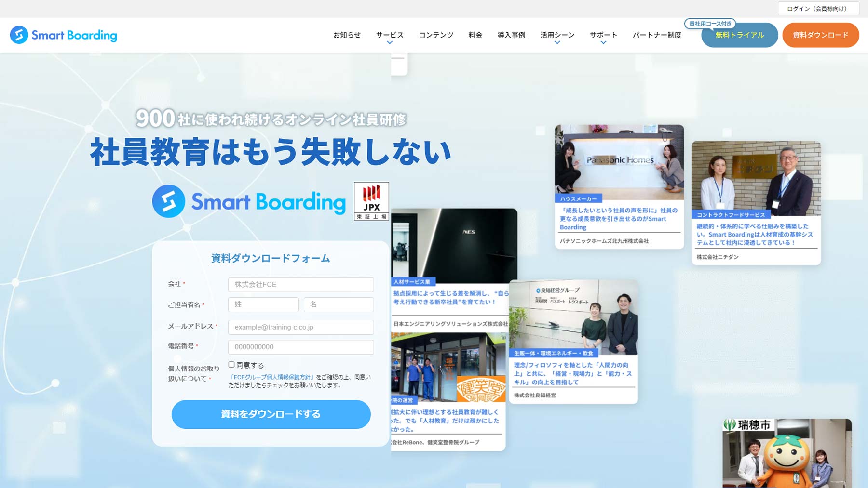Open the Panasonic Homes case study photo

pyautogui.click(x=619, y=162)
